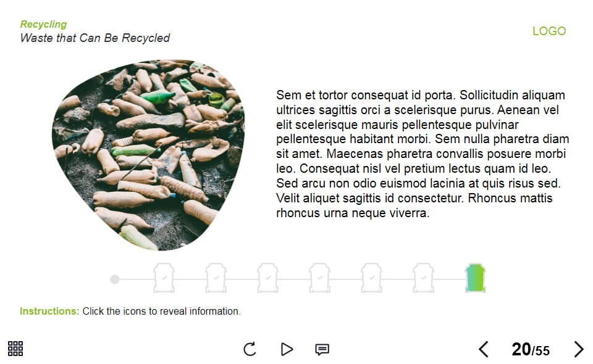The image size is (593, 364).
Task: Go to previous slide arrow
Action: click(x=484, y=349)
